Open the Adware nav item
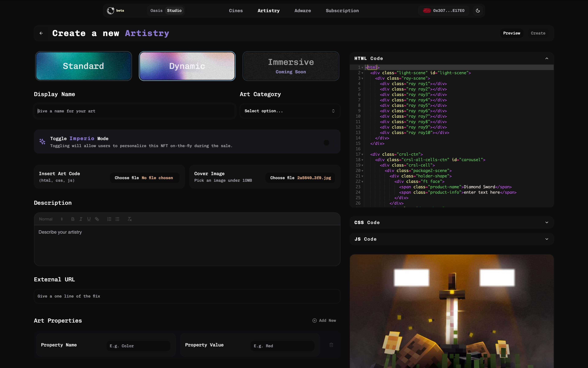 303,10
